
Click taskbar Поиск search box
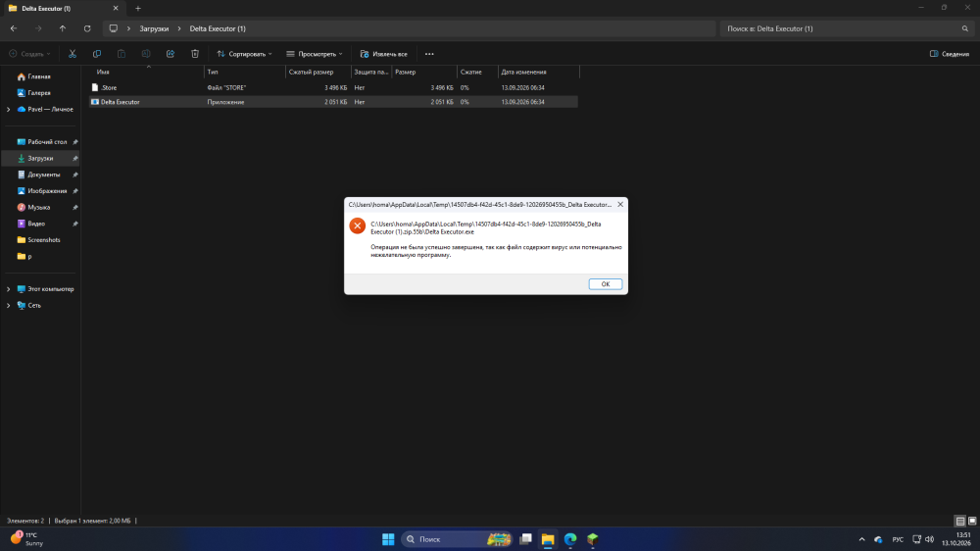click(457, 539)
